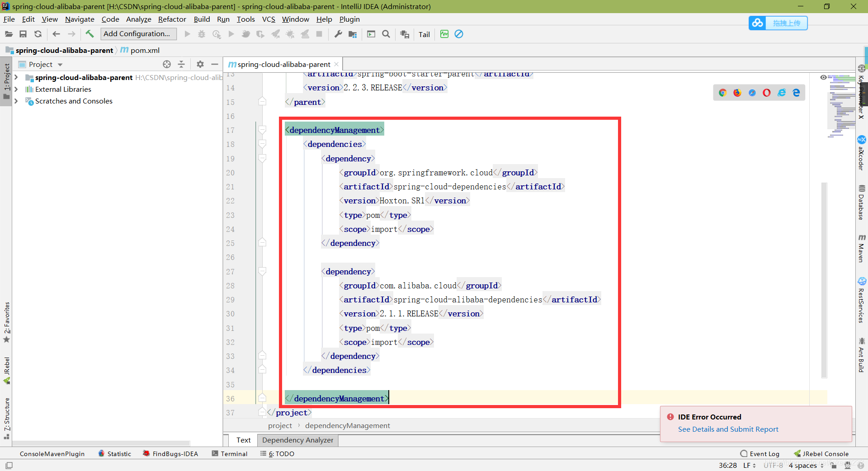
Task: Click pom.xml in the navigation breadcrumb
Action: pyautogui.click(x=140, y=50)
